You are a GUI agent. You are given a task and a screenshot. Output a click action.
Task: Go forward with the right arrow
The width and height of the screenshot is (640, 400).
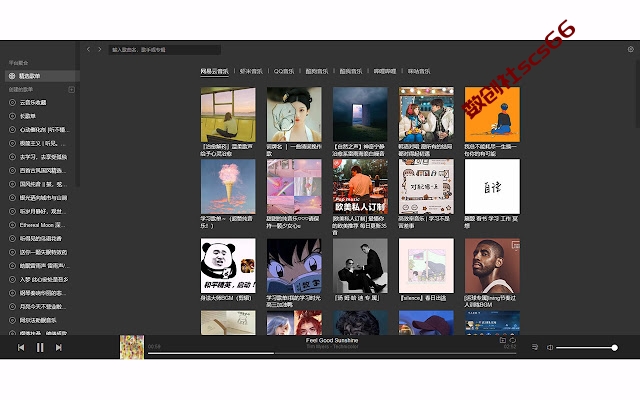(100, 49)
